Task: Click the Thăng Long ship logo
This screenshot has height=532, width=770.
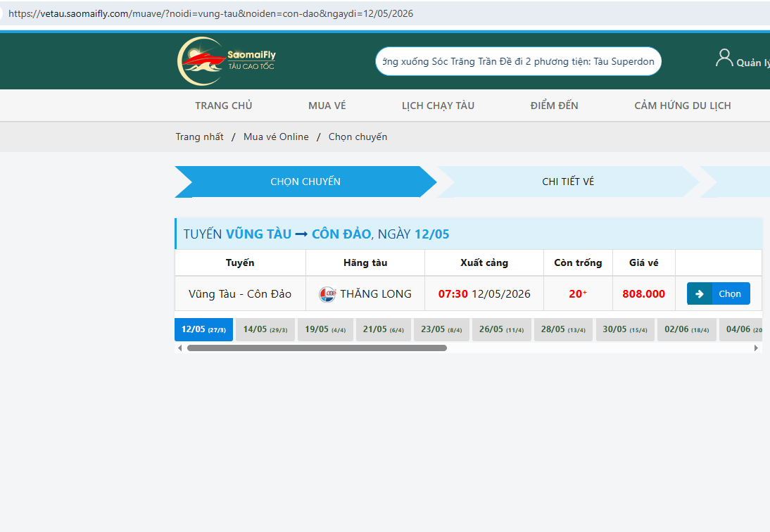Action: point(327,294)
